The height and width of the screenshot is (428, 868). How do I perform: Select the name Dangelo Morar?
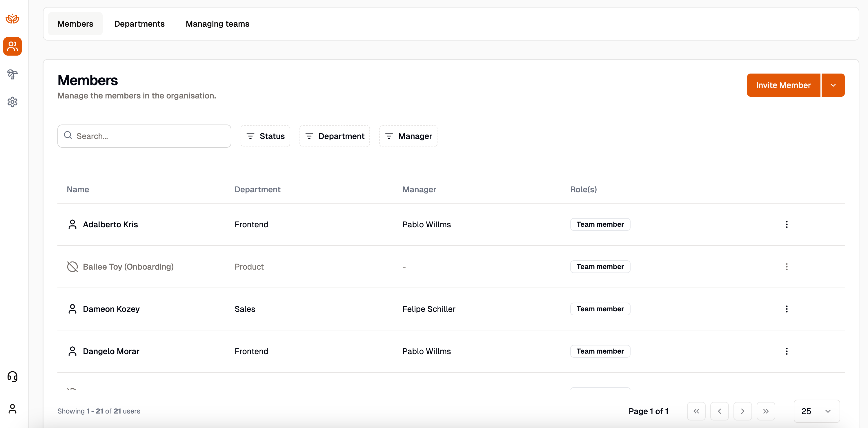pyautogui.click(x=111, y=351)
